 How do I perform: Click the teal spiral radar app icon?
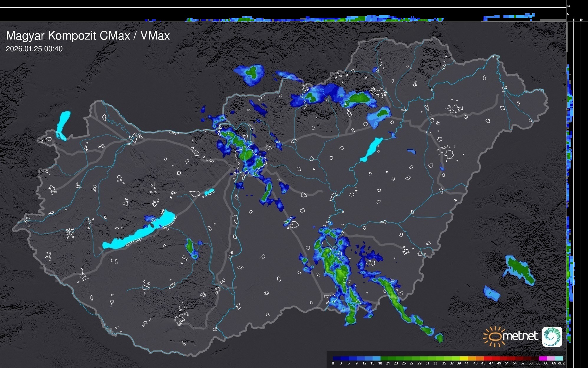click(552, 336)
